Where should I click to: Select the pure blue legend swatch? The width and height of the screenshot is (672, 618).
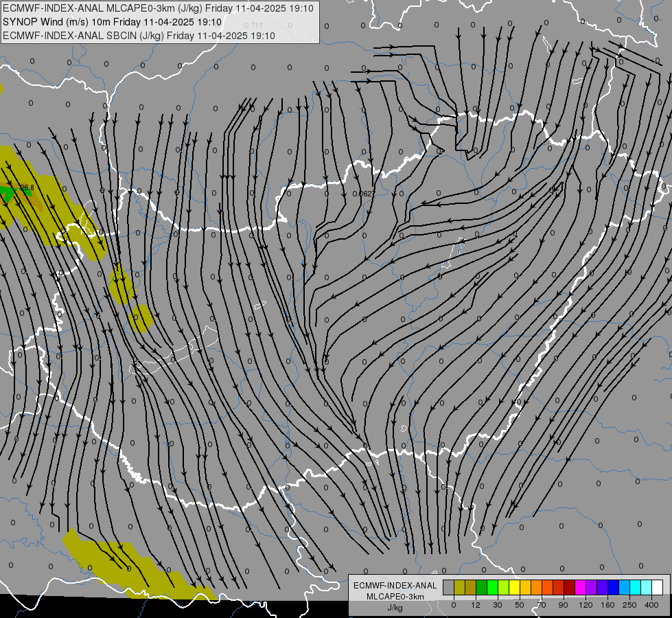click(614, 588)
